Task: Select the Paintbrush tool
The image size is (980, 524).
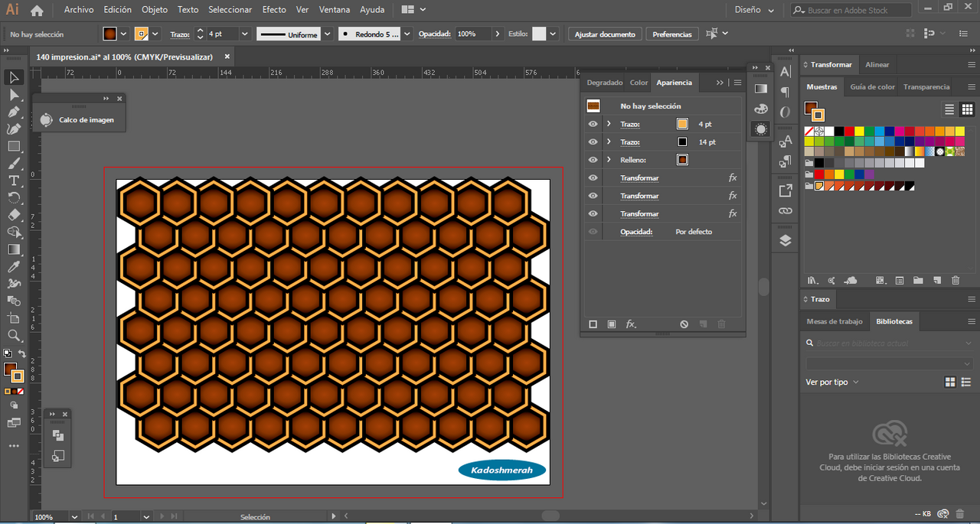Action: coord(14,164)
